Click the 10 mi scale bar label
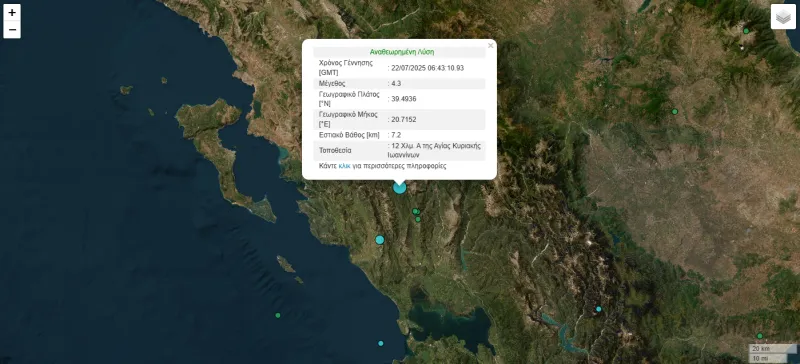The image size is (800, 364). (x=760, y=358)
